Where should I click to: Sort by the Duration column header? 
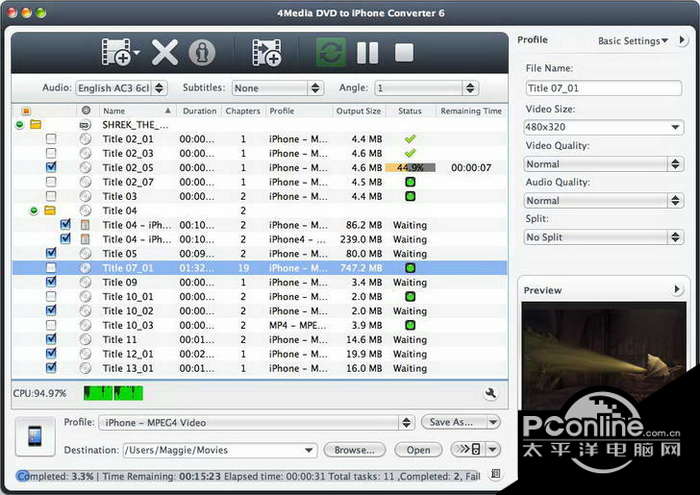coord(200,111)
